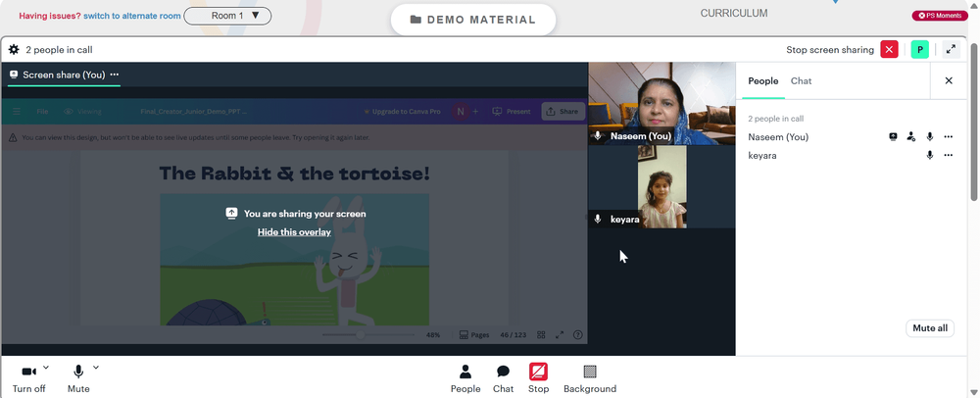Toggle microphone with the Mute button
Image resolution: width=980 pixels, height=398 pixels.
tap(78, 378)
